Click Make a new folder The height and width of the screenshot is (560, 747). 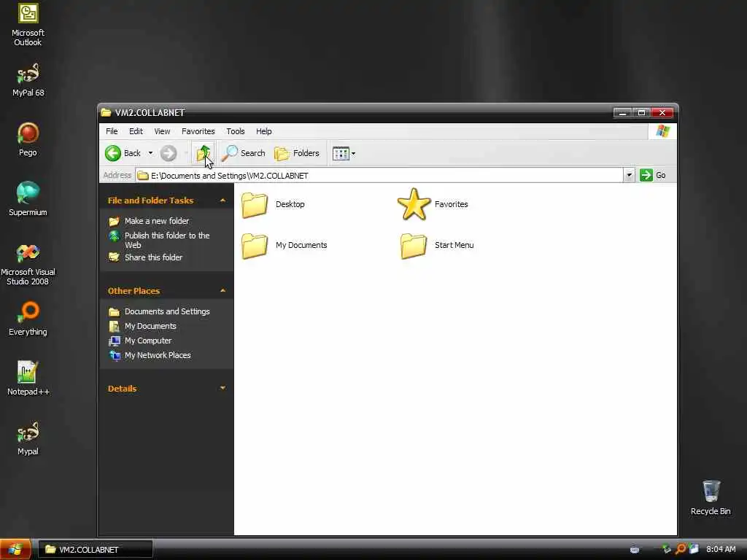click(x=156, y=221)
